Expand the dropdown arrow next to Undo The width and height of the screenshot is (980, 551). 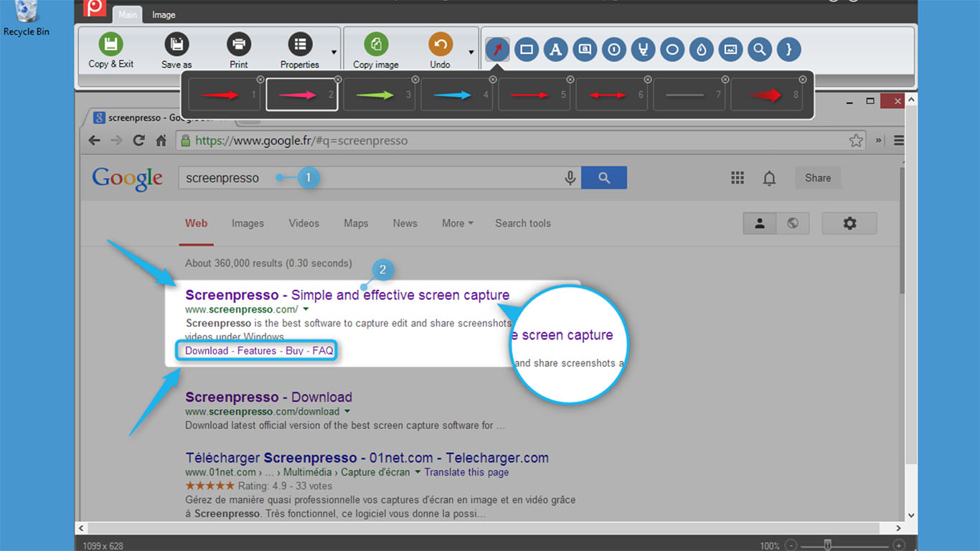[471, 52]
